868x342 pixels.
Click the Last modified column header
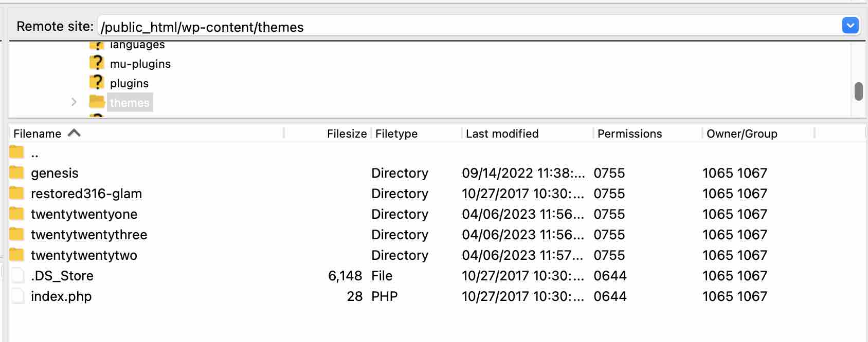(501, 134)
